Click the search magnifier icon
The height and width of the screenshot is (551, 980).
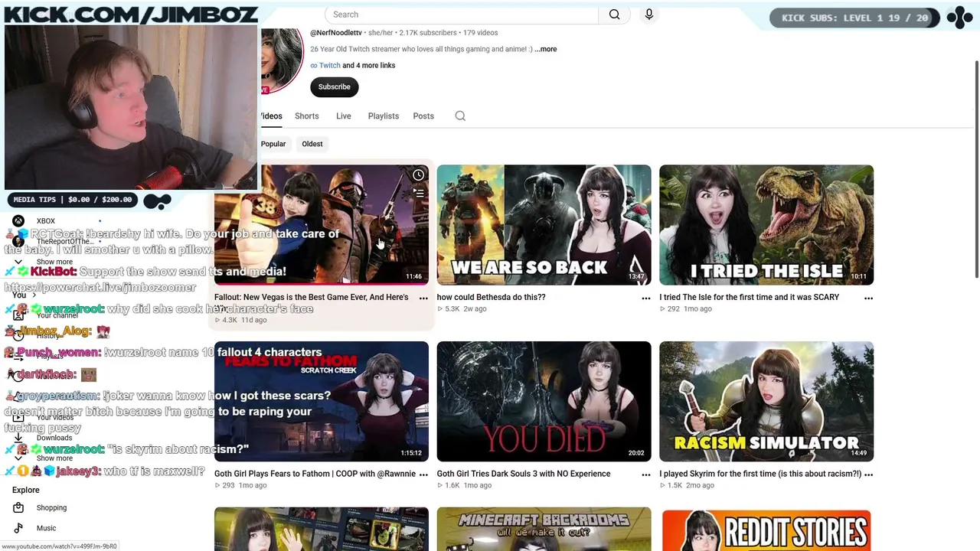614,15
